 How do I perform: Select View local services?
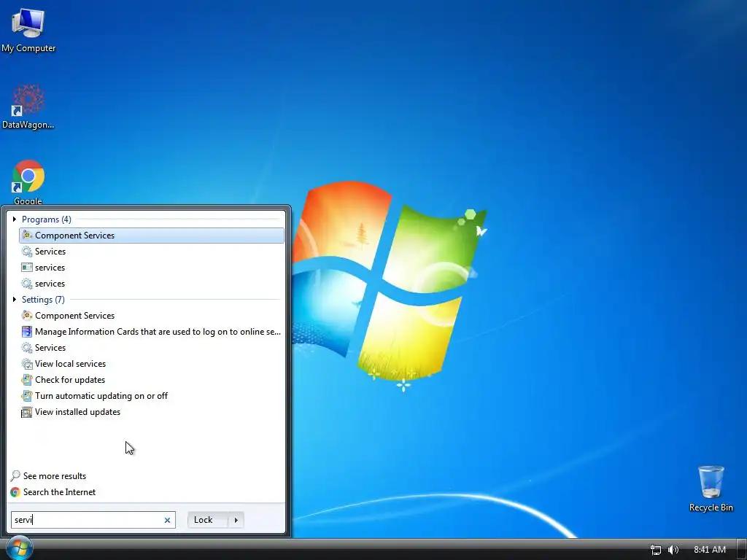[x=152, y=363]
